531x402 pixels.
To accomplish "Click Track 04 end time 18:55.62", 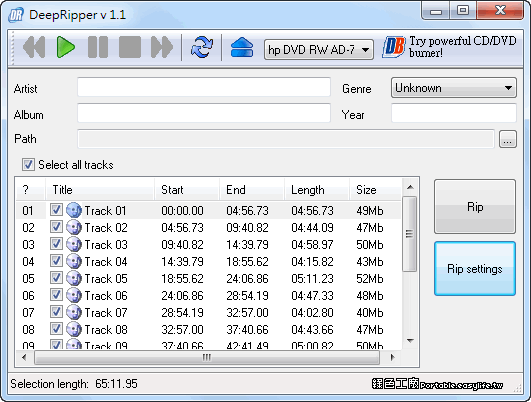I will pos(248,262).
